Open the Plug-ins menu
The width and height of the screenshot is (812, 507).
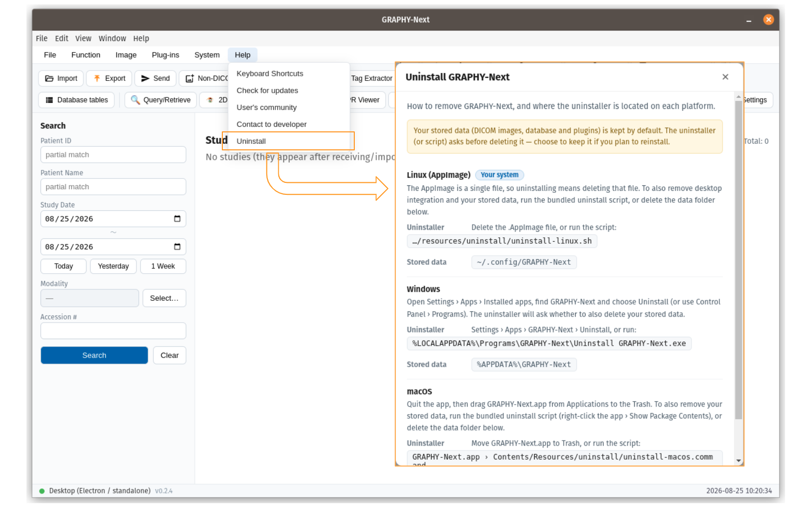point(165,55)
